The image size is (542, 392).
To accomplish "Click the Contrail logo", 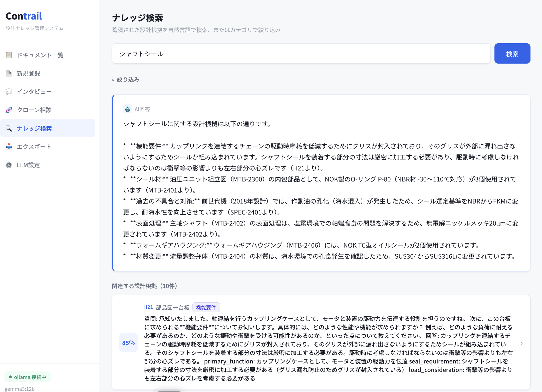I will coord(24,16).
